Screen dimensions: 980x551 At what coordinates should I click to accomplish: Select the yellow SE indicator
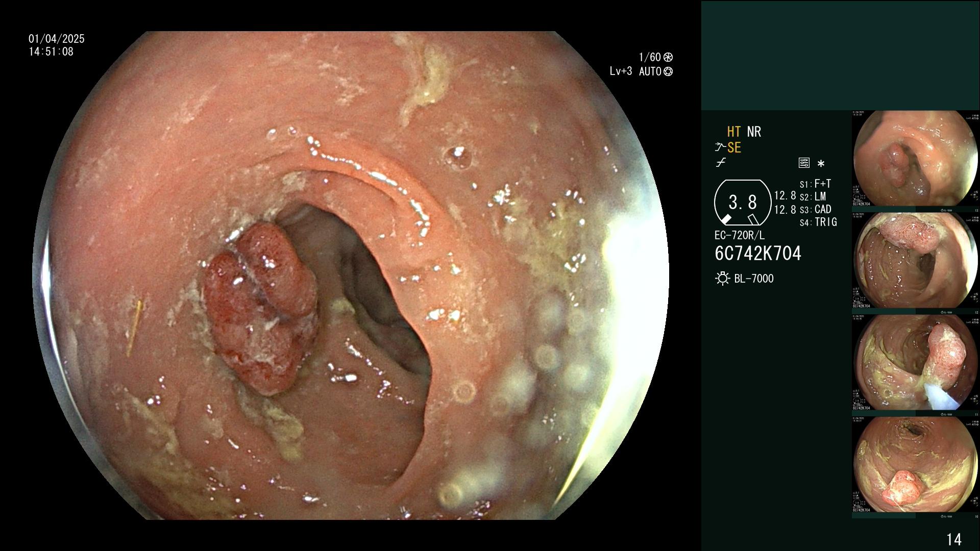point(734,147)
